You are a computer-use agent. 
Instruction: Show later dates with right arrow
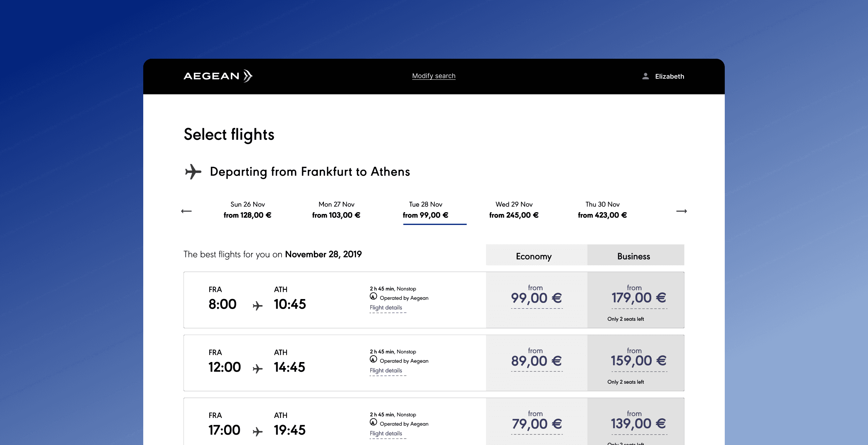click(x=681, y=211)
